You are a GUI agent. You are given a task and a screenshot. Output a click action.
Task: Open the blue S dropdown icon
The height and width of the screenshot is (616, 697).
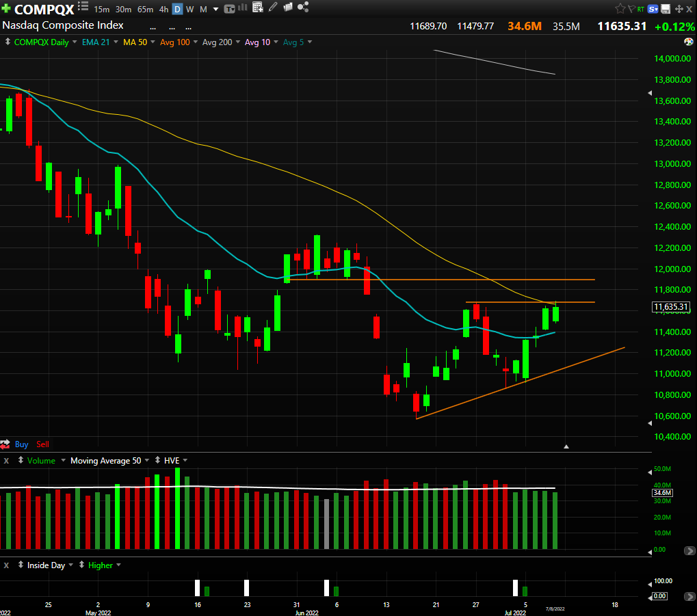tap(653, 9)
